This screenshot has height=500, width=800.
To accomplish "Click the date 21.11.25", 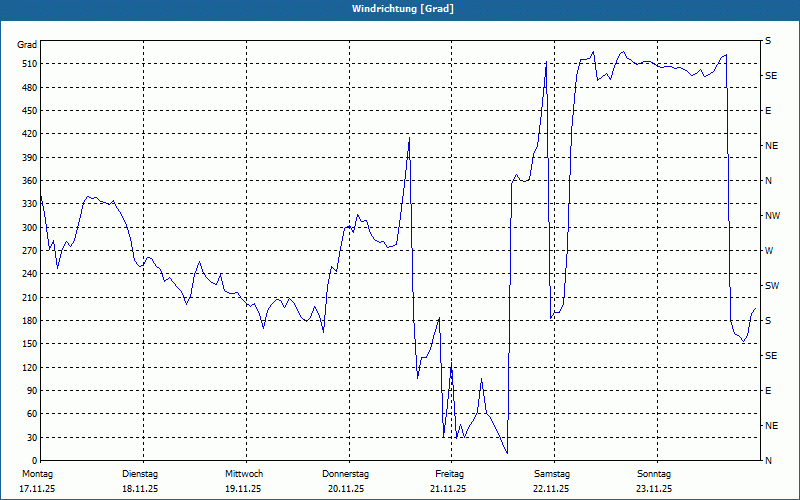I will coord(448,489).
